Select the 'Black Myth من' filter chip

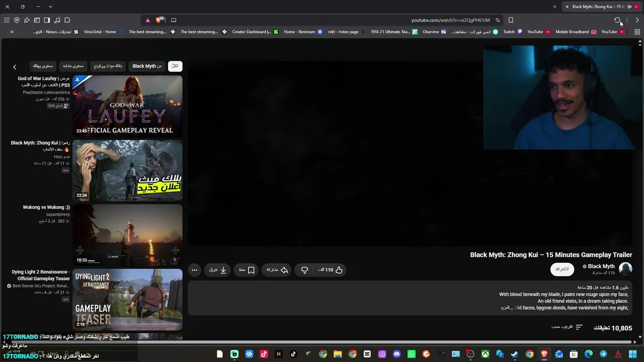click(147, 66)
